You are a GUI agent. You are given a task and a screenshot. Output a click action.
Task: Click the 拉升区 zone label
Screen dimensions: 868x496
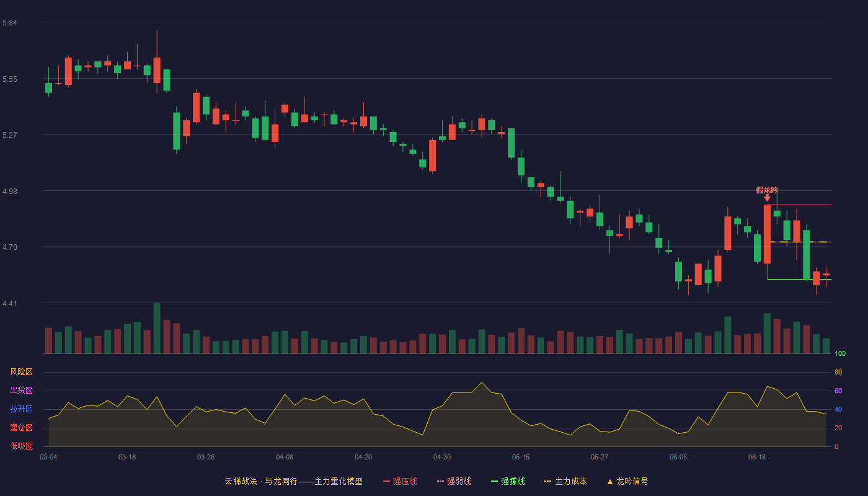click(21, 409)
